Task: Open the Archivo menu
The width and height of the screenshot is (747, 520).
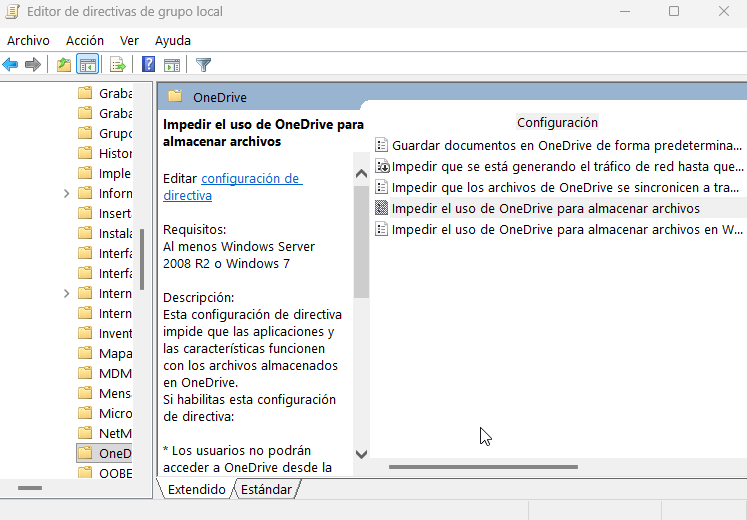Action: pos(28,40)
